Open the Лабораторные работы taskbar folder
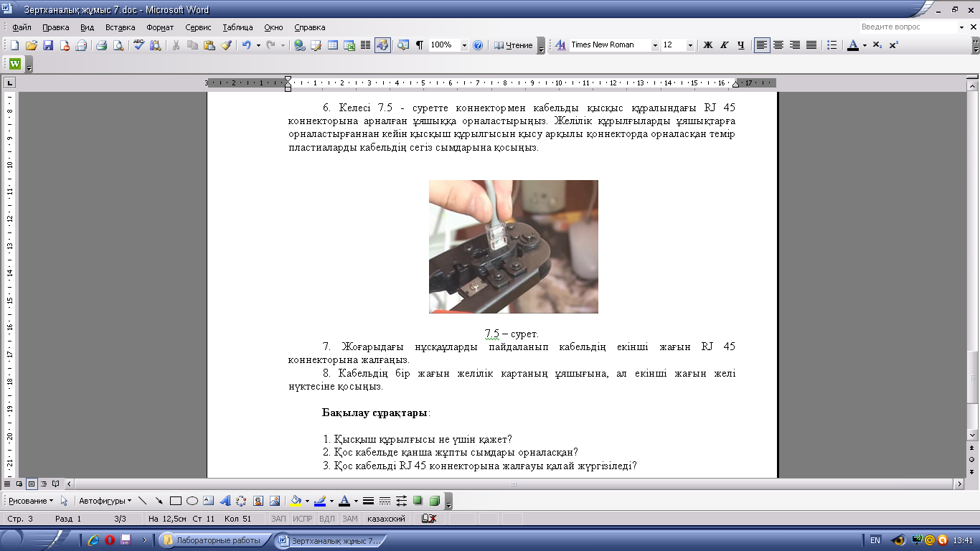980x551 pixels. point(215,540)
